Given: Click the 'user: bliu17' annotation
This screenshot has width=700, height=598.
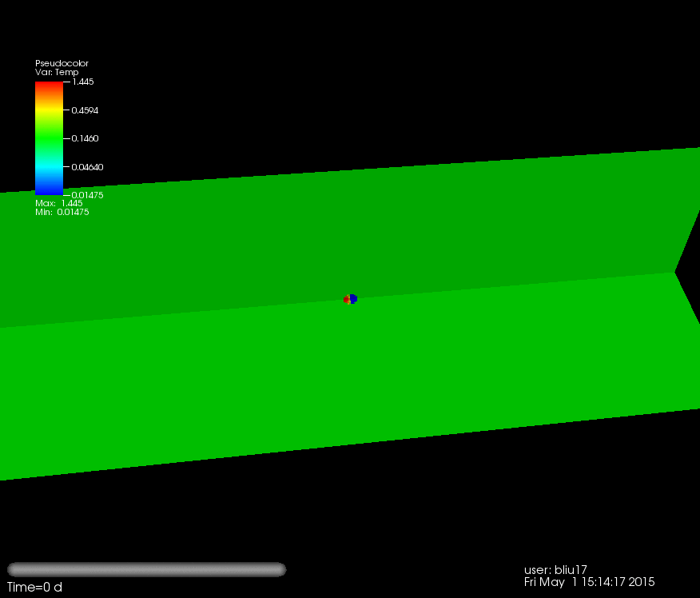Looking at the screenshot, I should pyautogui.click(x=555, y=570).
